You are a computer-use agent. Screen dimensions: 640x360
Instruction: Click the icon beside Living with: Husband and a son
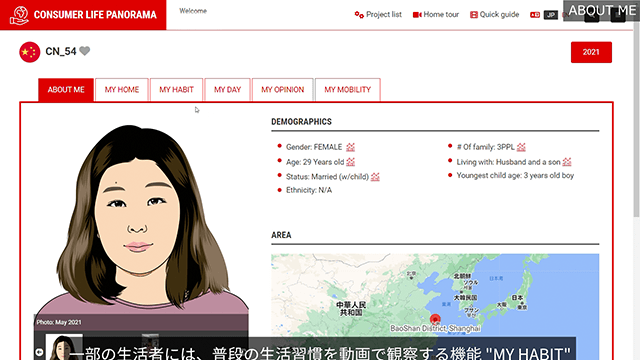pyautogui.click(x=567, y=162)
